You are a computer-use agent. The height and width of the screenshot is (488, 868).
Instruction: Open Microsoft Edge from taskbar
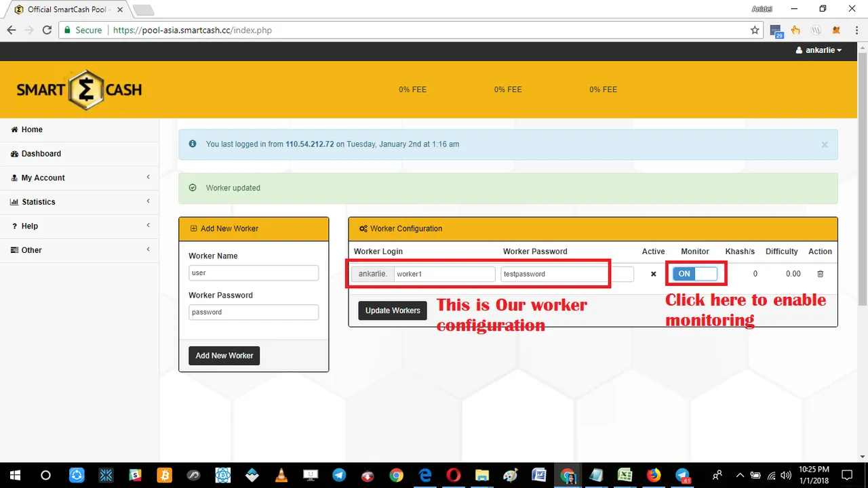pyautogui.click(x=425, y=475)
